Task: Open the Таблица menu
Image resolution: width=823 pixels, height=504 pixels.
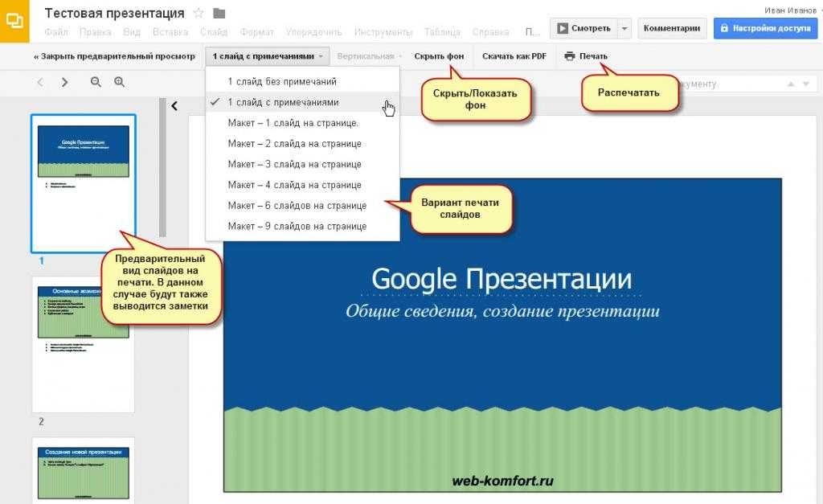Action: (x=442, y=32)
